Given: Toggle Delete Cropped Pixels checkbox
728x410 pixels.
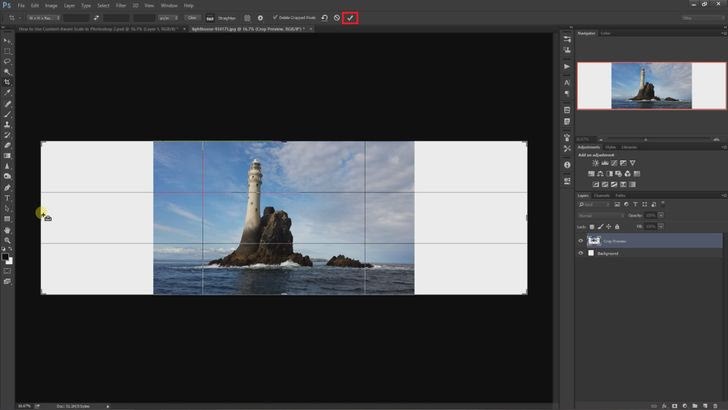Looking at the screenshot, I should coord(275,17).
